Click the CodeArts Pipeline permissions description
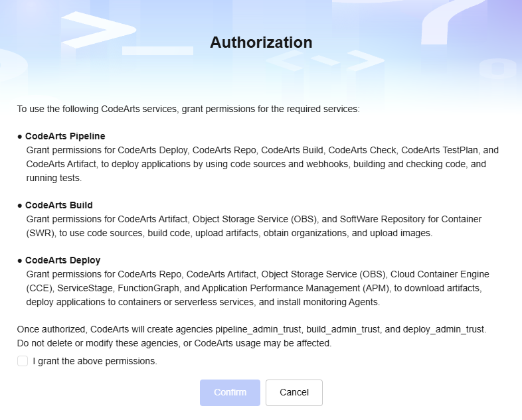The width and height of the screenshot is (522, 420). coord(259,164)
